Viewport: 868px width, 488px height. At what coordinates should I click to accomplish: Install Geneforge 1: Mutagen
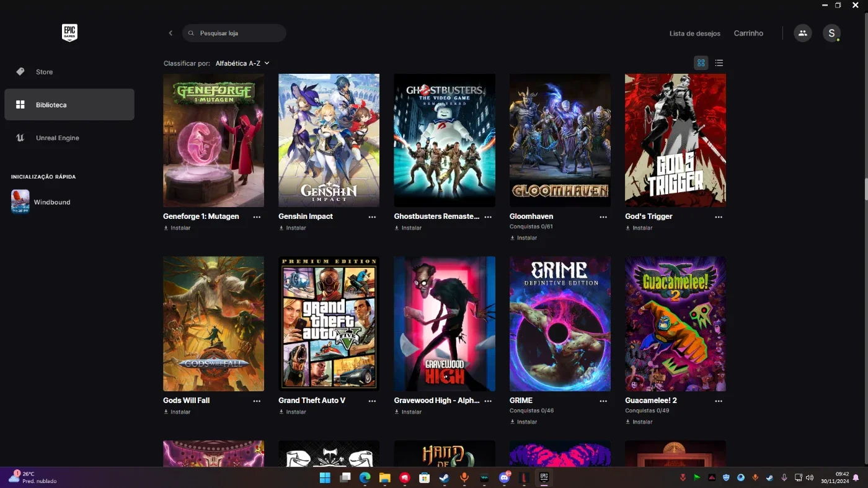coord(177,228)
